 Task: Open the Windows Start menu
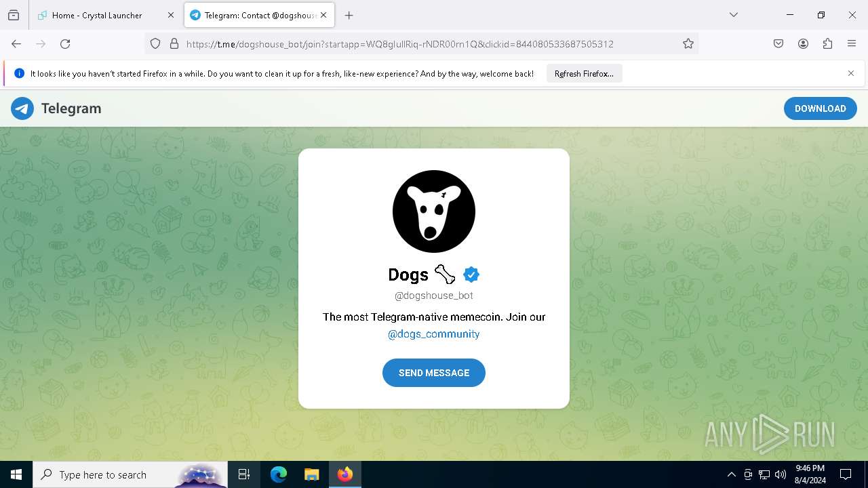tap(16, 474)
